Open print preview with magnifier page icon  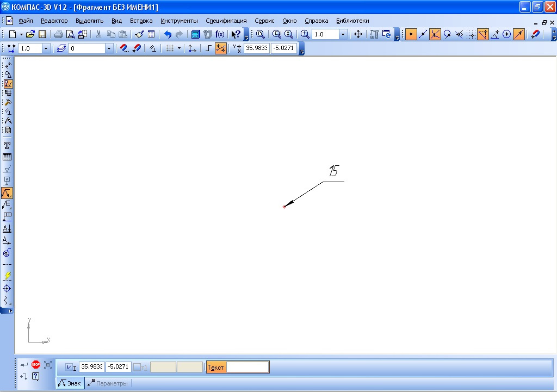pyautogui.click(x=71, y=34)
